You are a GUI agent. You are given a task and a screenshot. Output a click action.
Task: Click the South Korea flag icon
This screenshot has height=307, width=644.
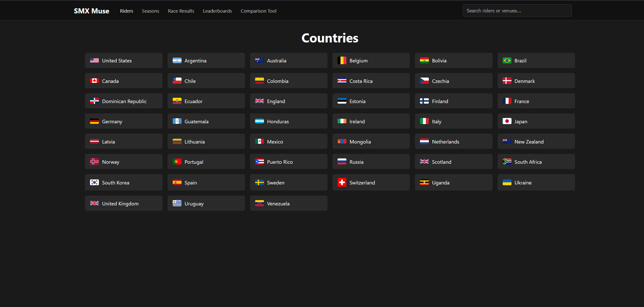click(94, 182)
